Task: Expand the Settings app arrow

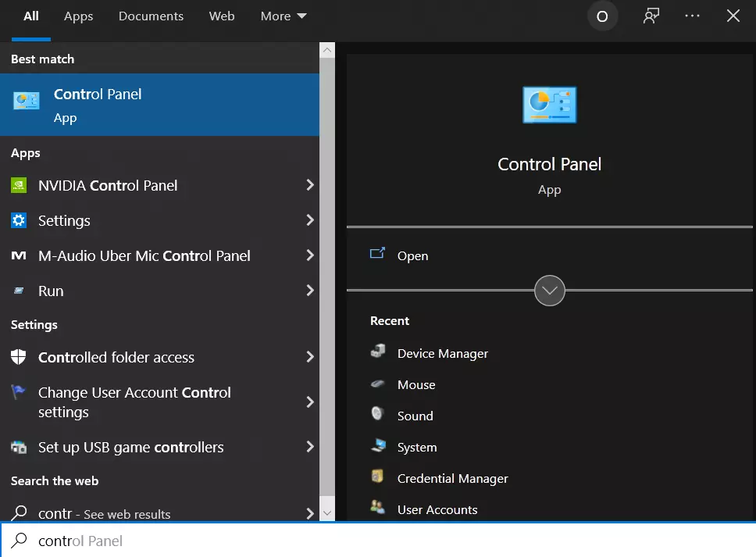Action: point(310,220)
